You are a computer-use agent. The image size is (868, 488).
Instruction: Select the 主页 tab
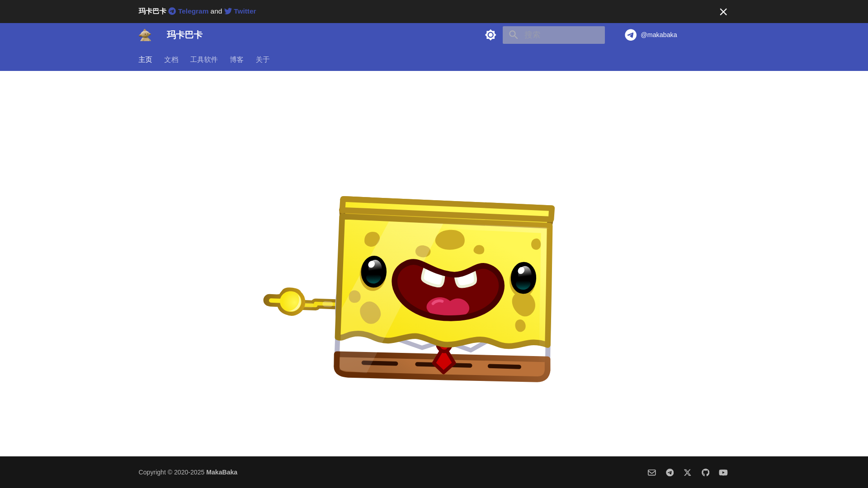click(145, 60)
